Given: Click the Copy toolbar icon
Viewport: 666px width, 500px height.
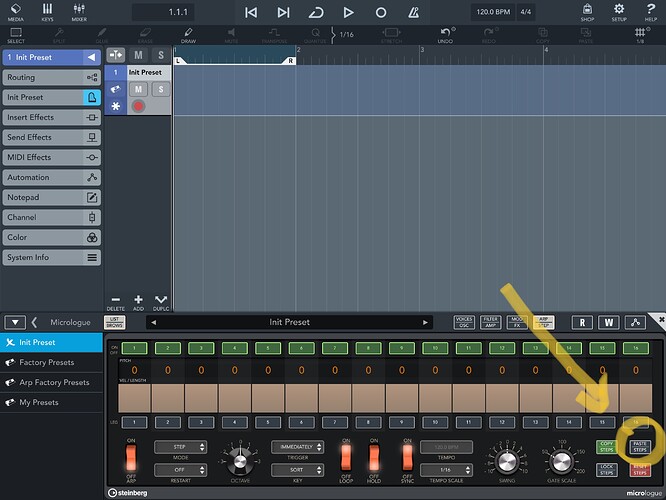Looking at the screenshot, I should click(x=543, y=35).
